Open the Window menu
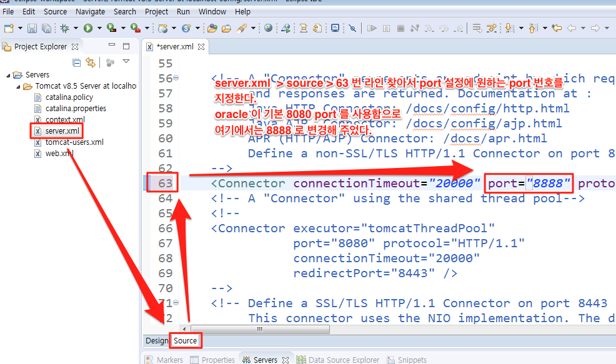The height and width of the screenshot is (364, 616). [212, 12]
